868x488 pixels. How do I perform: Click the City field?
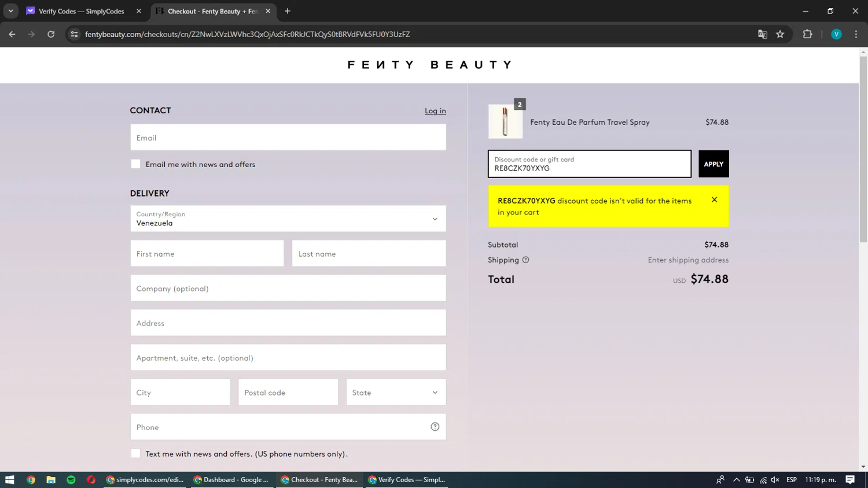tap(180, 392)
